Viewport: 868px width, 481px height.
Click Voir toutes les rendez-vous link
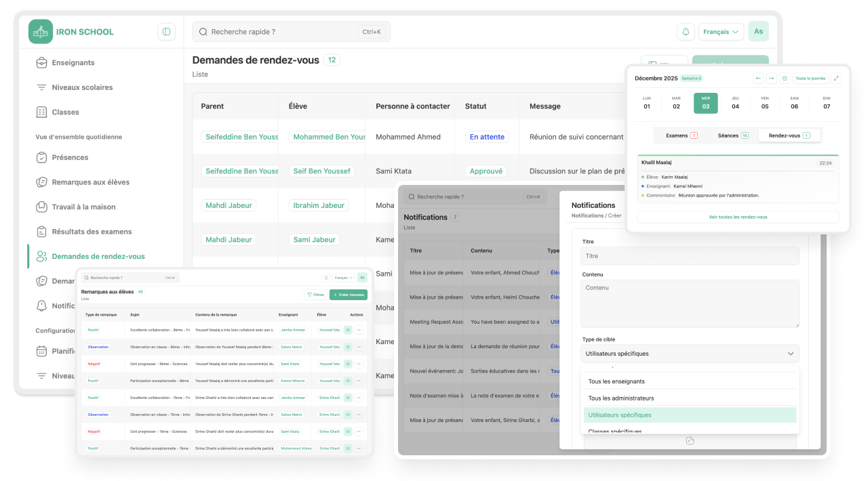[x=738, y=217]
